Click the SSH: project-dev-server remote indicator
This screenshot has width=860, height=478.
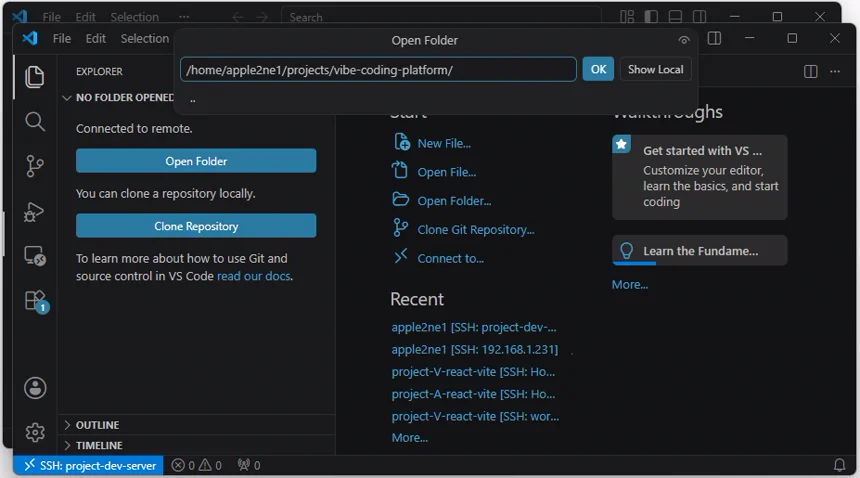click(x=88, y=465)
